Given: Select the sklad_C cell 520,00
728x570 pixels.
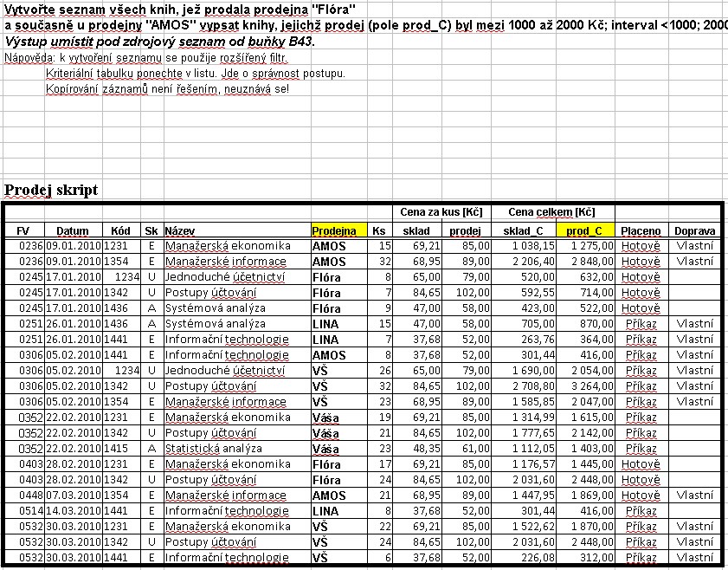Looking at the screenshot, I should 523,277.
